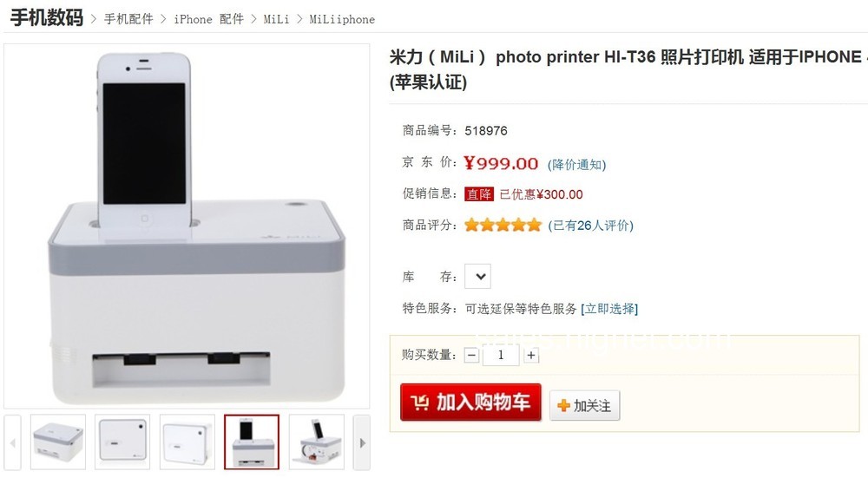868x478 pixels.
Task: Open the iPhone 配件 breadcrumb link
Action: pyautogui.click(x=208, y=19)
